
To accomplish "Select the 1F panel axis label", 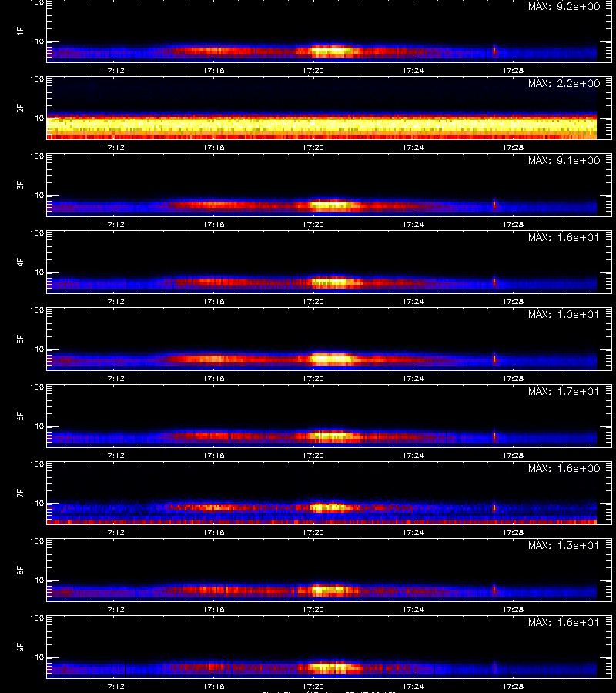I will [20, 31].
